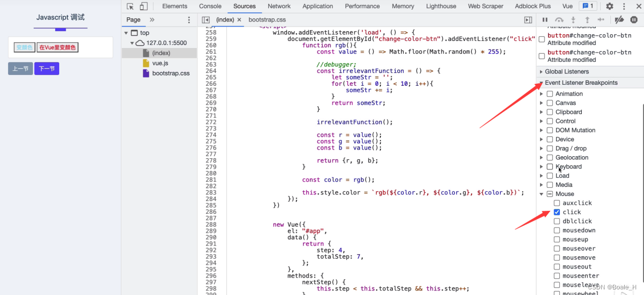Enable the mousemove event breakpoint

(x=557, y=258)
